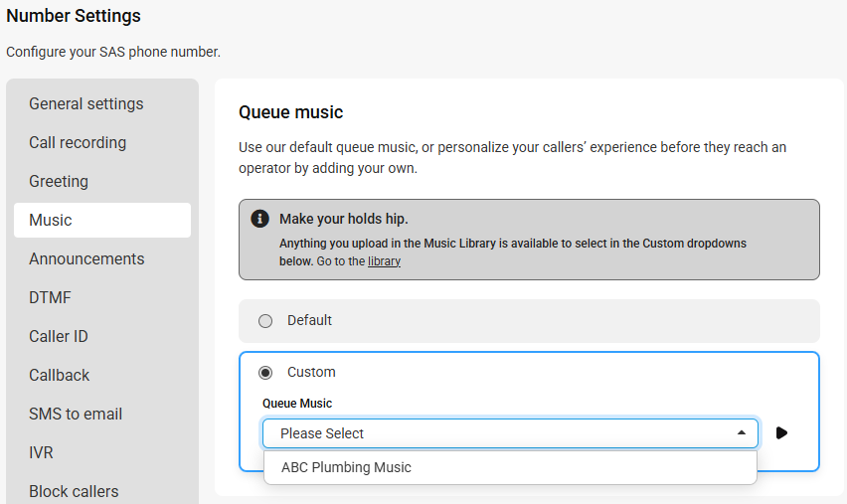
Task: Switch to Caller ID settings
Action: click(x=59, y=337)
